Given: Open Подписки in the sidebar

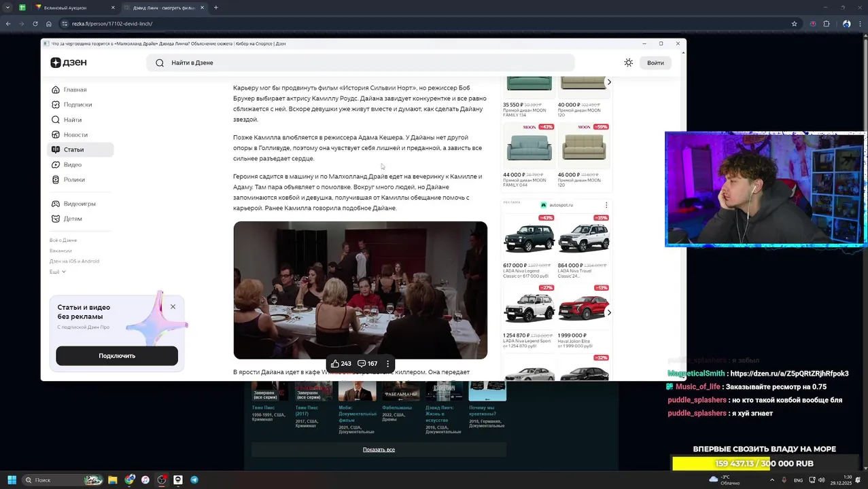Looking at the screenshot, I should [x=77, y=105].
